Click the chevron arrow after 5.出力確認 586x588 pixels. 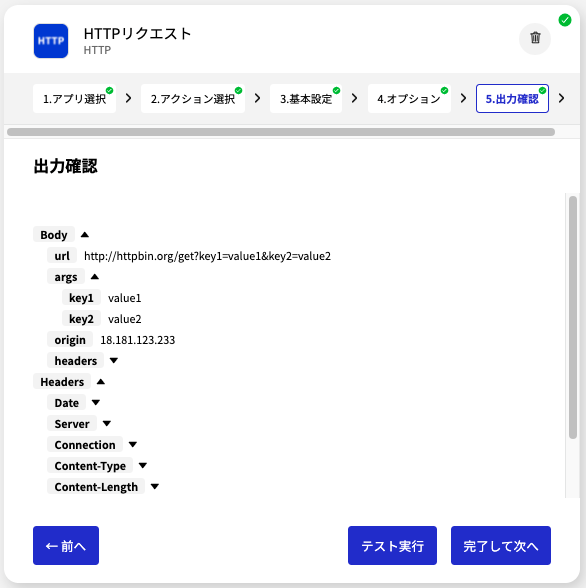click(561, 98)
